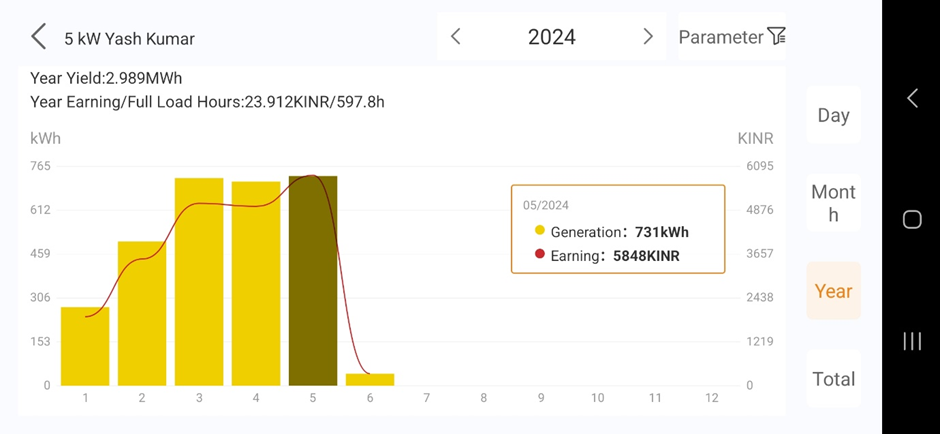Open the 2024 year picker
Image resolution: width=940 pixels, height=434 pixels.
click(551, 37)
